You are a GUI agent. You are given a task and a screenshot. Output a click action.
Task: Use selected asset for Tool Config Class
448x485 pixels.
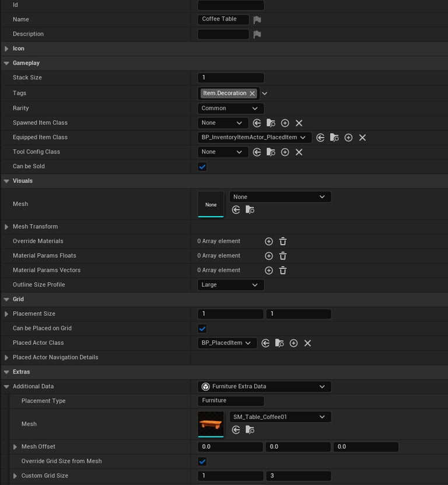click(x=257, y=152)
